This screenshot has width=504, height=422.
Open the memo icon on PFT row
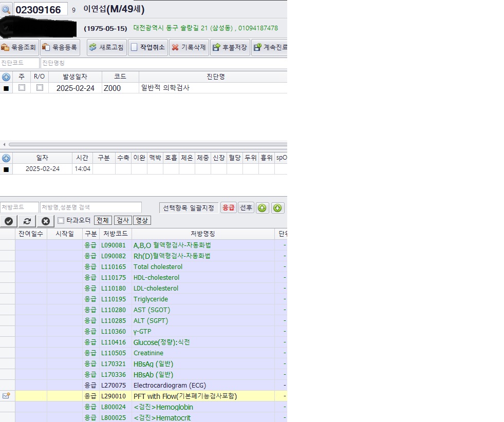click(x=6, y=396)
